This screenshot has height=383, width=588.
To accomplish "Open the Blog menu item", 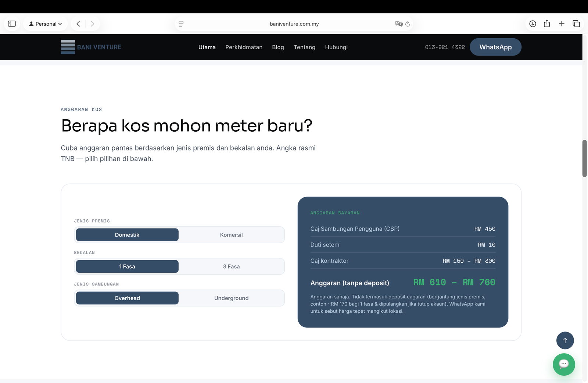I will click(x=278, y=47).
